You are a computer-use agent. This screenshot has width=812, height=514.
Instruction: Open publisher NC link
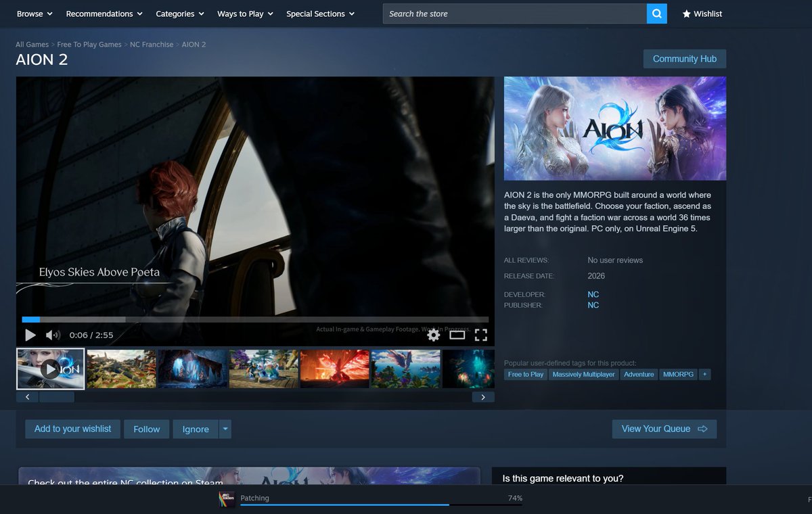coord(593,305)
